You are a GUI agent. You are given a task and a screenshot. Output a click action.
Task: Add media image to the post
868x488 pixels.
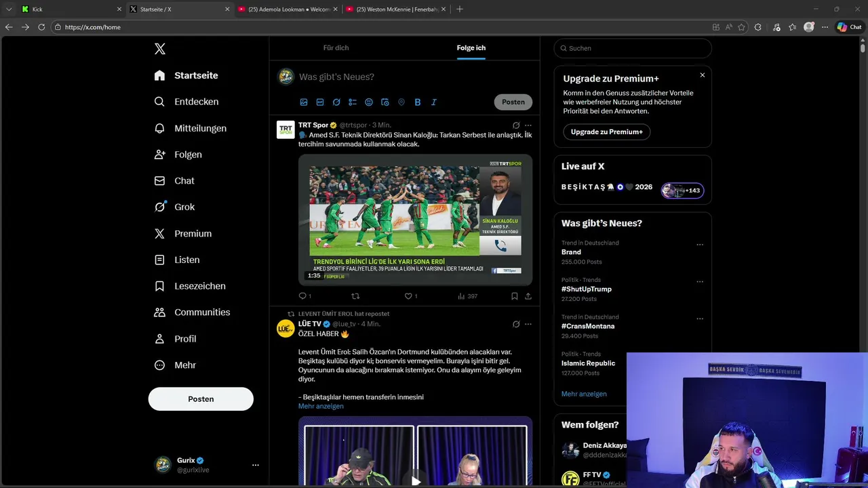304,102
